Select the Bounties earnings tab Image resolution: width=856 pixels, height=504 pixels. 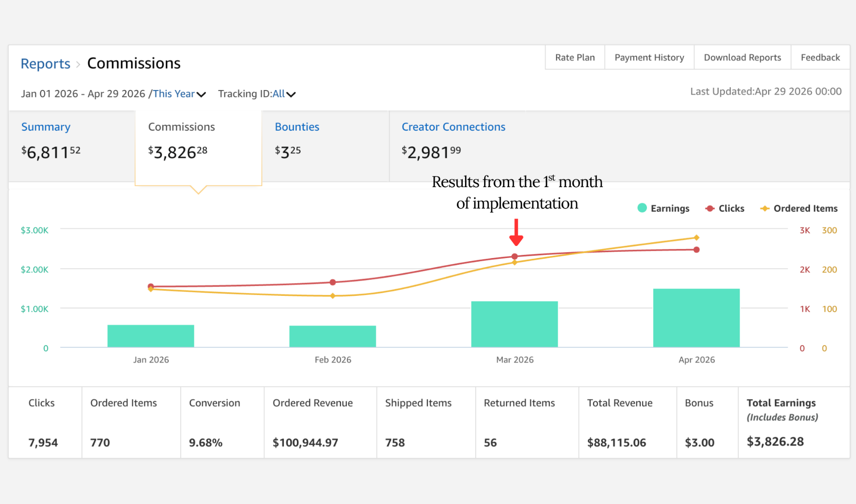[x=325, y=146]
